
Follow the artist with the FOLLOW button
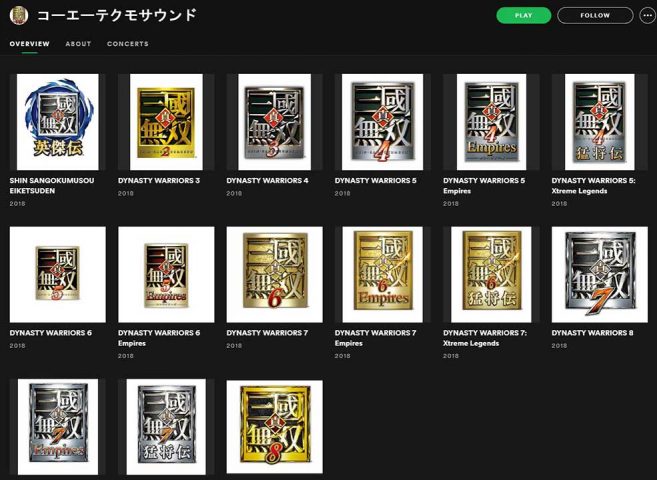[595, 15]
